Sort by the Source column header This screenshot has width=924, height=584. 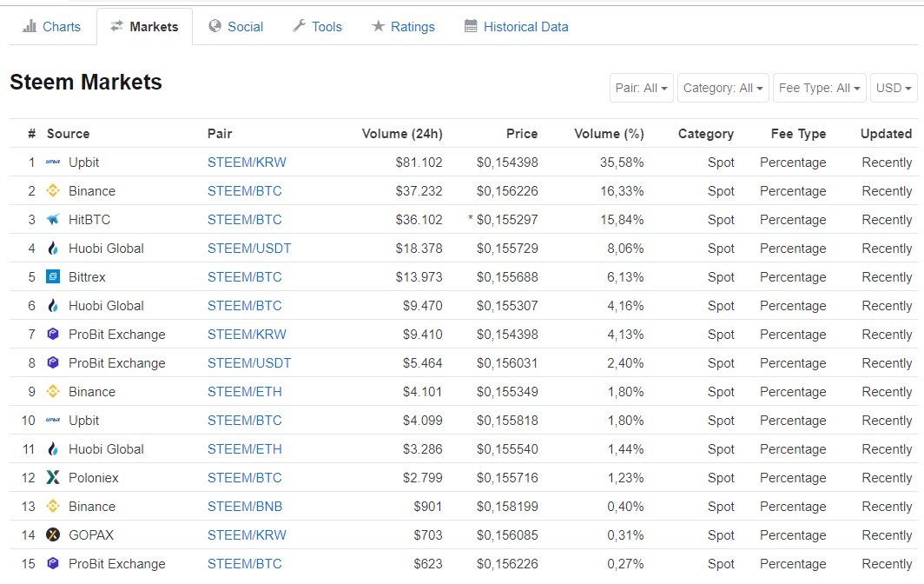[x=69, y=134]
